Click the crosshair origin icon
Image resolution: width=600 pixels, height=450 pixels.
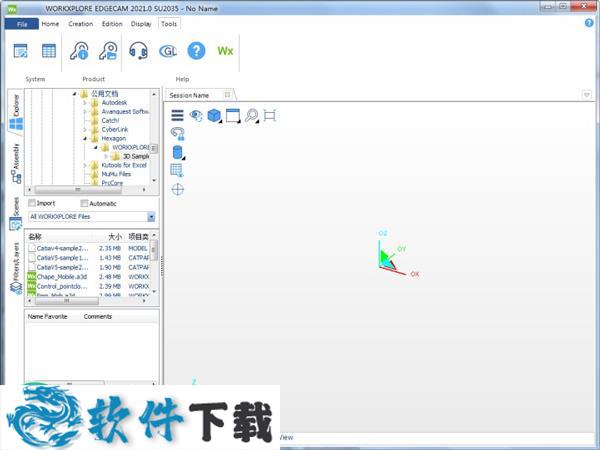coord(178,189)
